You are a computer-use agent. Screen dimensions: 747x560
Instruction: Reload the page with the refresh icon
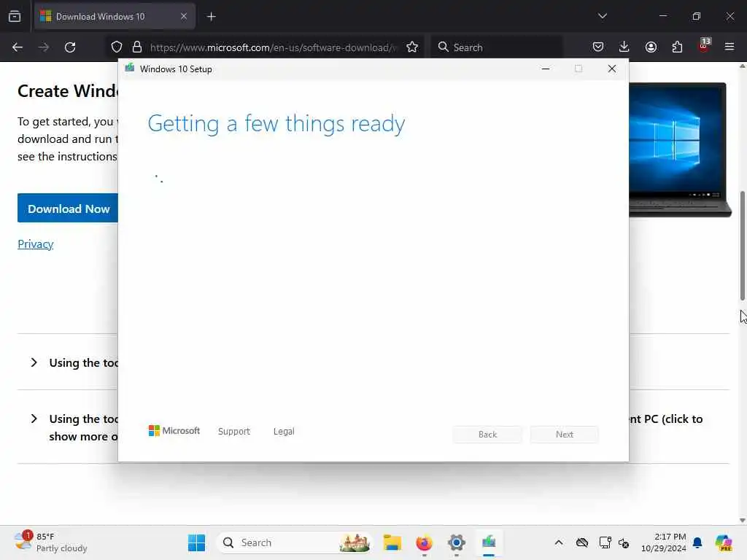click(x=70, y=47)
